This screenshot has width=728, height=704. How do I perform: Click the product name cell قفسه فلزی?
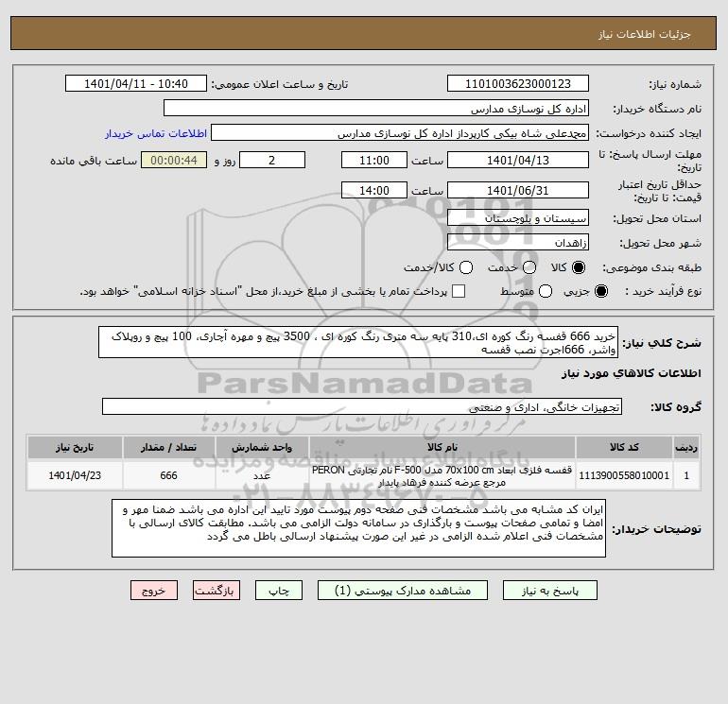(442, 475)
